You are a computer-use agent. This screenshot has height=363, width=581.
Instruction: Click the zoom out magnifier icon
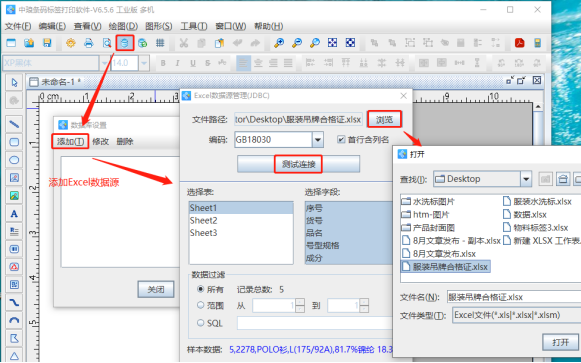(x=297, y=43)
